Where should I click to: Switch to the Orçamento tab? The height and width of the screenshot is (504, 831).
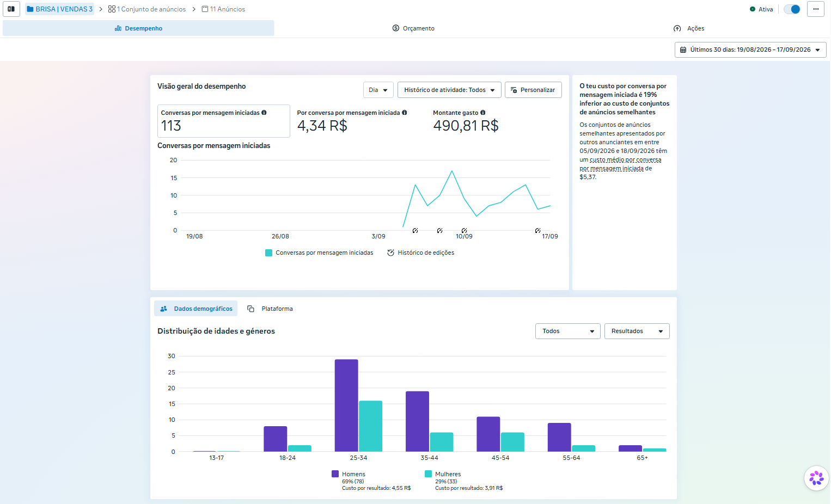click(x=414, y=28)
